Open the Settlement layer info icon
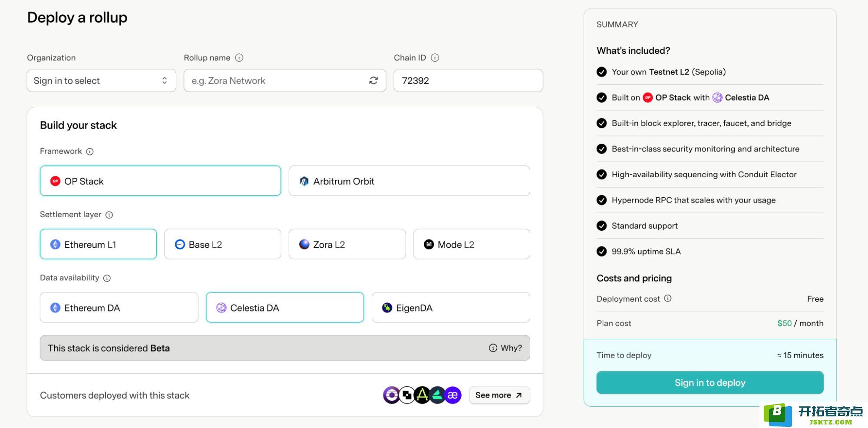 (109, 215)
